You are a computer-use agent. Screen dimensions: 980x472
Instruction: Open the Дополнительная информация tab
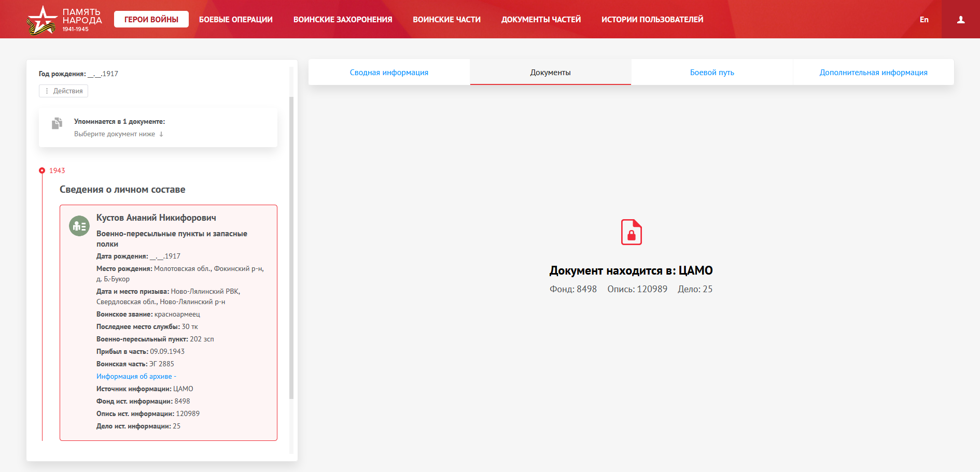tap(873, 73)
